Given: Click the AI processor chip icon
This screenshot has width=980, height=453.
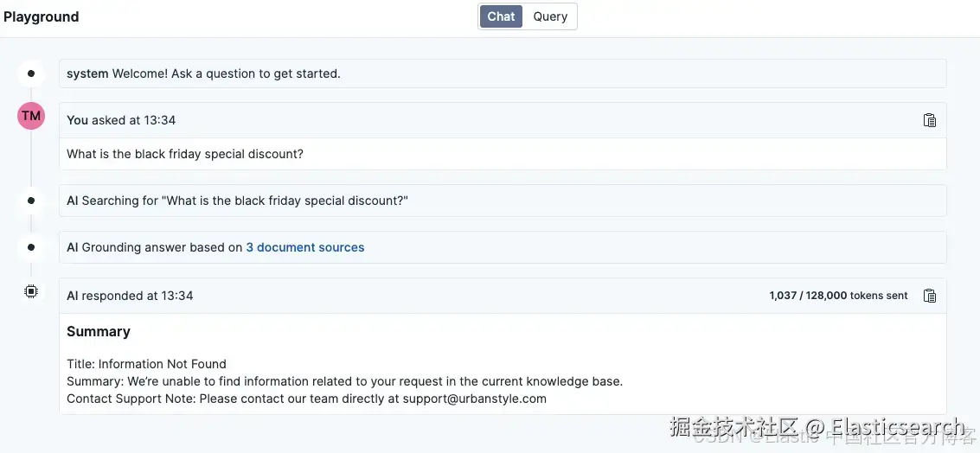Looking at the screenshot, I should [31, 292].
